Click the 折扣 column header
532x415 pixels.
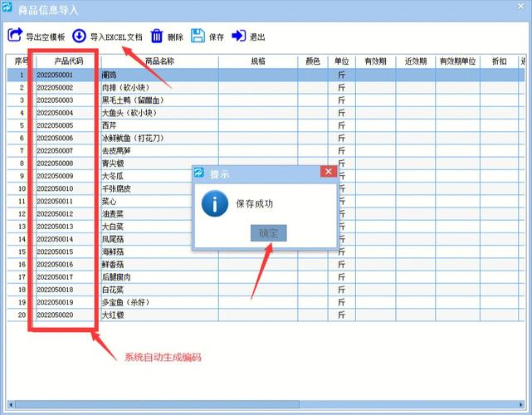499,61
